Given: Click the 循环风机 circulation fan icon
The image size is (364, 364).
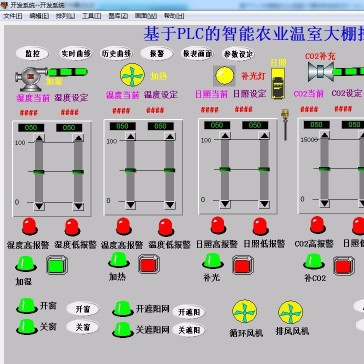Looking at the screenshot, I should 245,311.
